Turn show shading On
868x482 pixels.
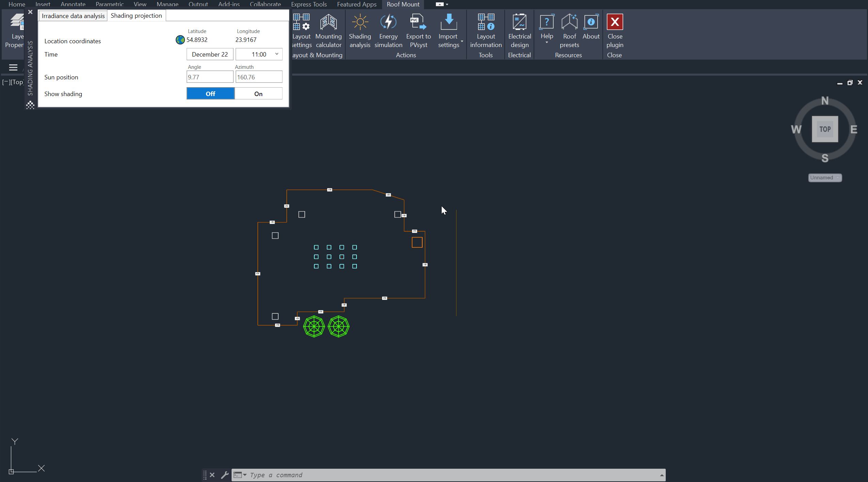pyautogui.click(x=258, y=94)
